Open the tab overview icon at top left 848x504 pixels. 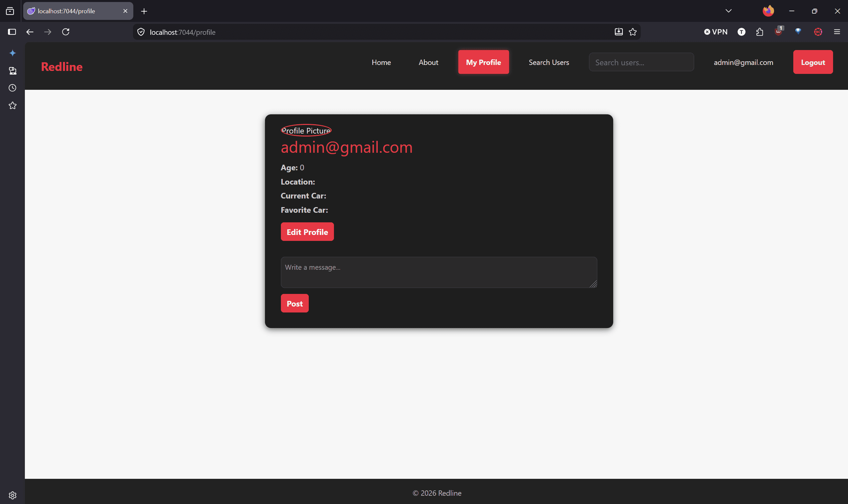(x=10, y=11)
